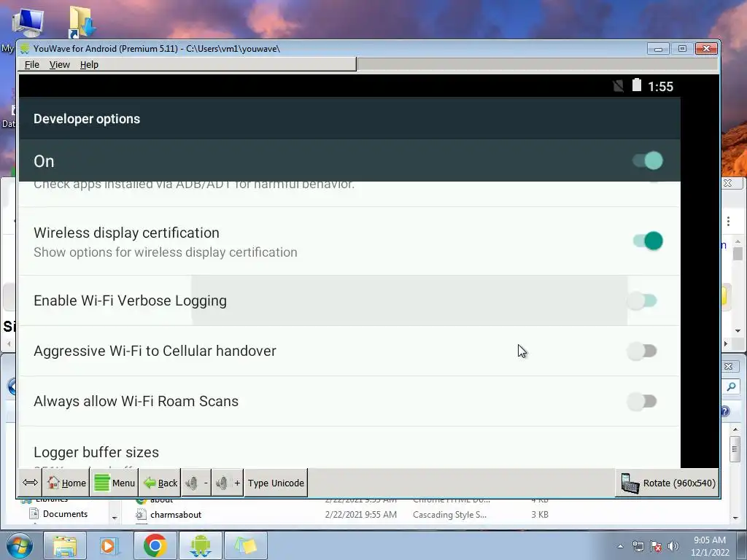Go Back using YouWave toolbar button
Viewport: 747px width, 560px height.
(x=160, y=483)
